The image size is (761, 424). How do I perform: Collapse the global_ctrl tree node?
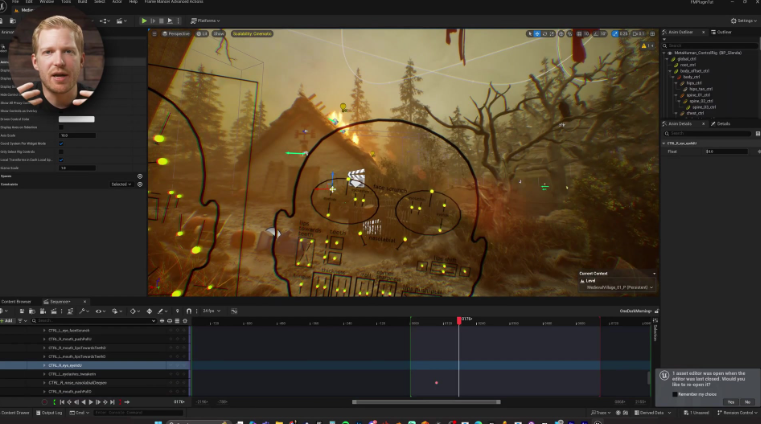tap(667, 59)
